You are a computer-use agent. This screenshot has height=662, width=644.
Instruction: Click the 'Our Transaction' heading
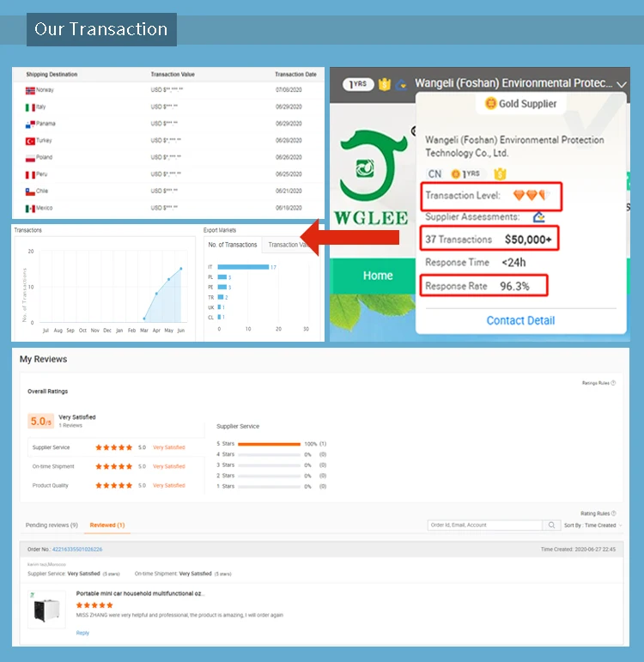point(101,29)
